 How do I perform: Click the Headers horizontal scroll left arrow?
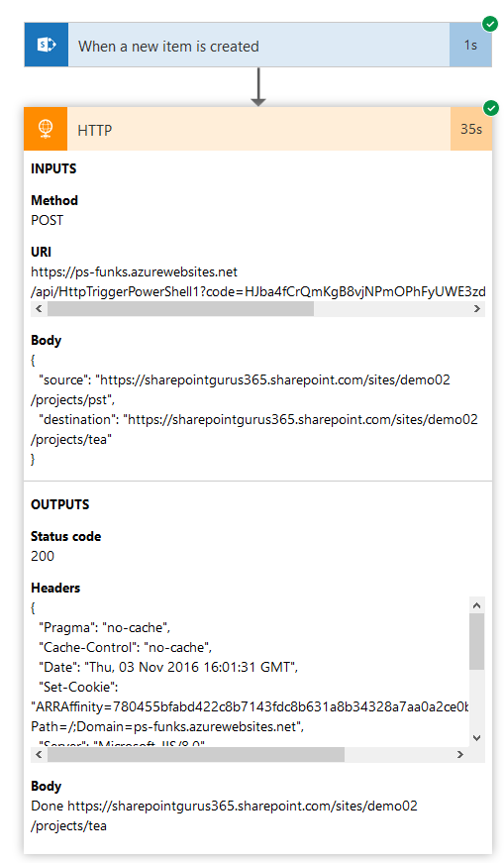click(x=39, y=755)
